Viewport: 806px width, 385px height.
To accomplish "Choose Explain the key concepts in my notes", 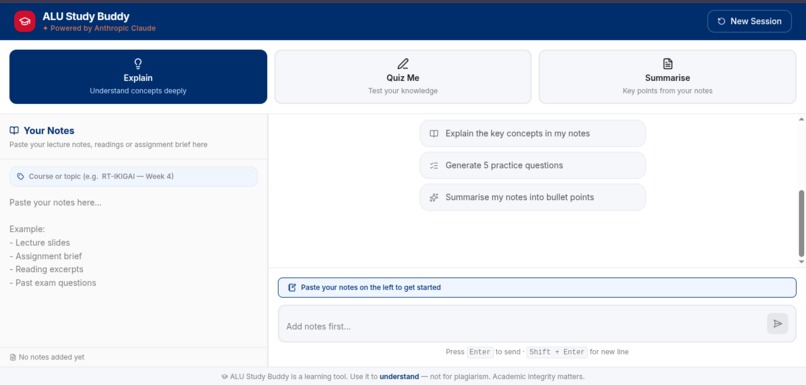I will pos(533,134).
